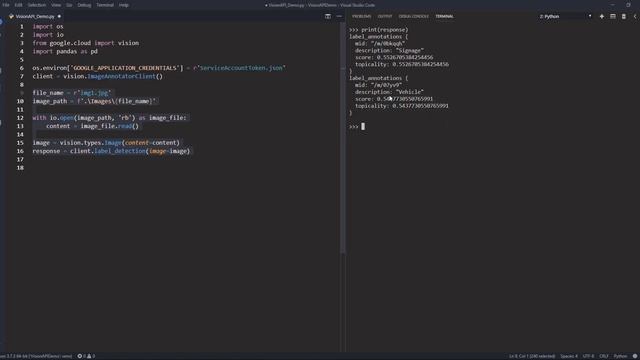Click the Signage 'score' value line in terminal
This screenshot has width=640, height=360.
point(394,58)
